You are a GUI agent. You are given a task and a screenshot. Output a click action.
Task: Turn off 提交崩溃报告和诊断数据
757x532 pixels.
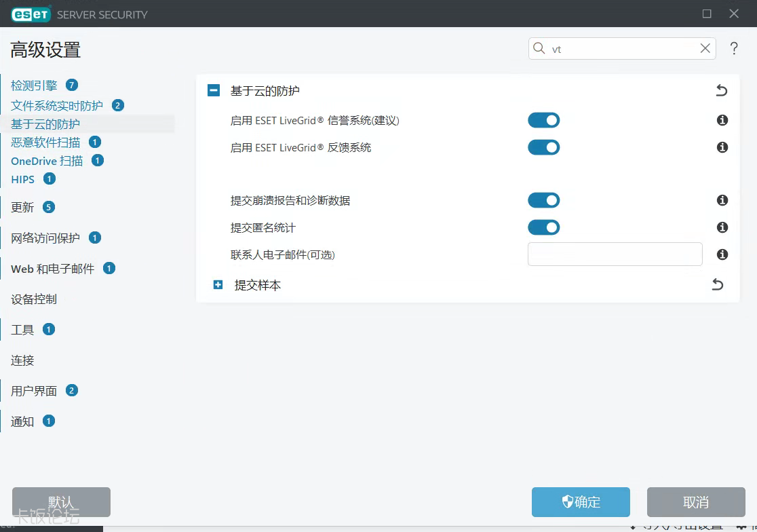[543, 200]
